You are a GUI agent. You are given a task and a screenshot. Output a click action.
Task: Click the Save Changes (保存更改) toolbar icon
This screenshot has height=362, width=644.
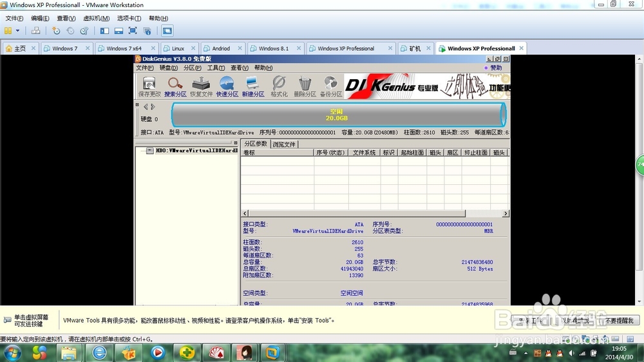[149, 87]
